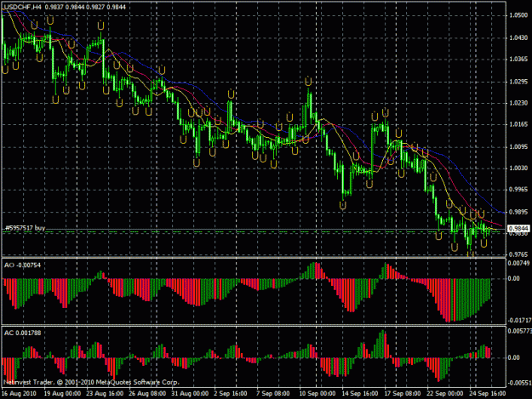This screenshot has width=532, height=399.
Task: Click the 0.005773 AC scale value
Action: coord(519,331)
